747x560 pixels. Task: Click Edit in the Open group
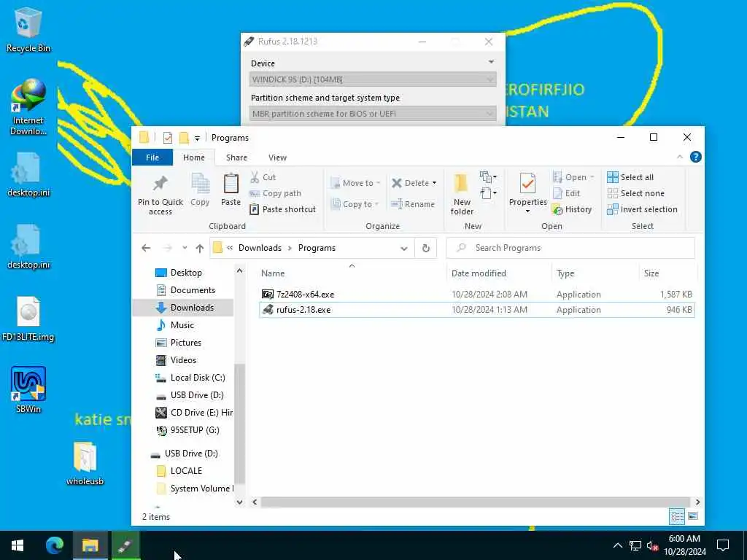click(x=566, y=193)
